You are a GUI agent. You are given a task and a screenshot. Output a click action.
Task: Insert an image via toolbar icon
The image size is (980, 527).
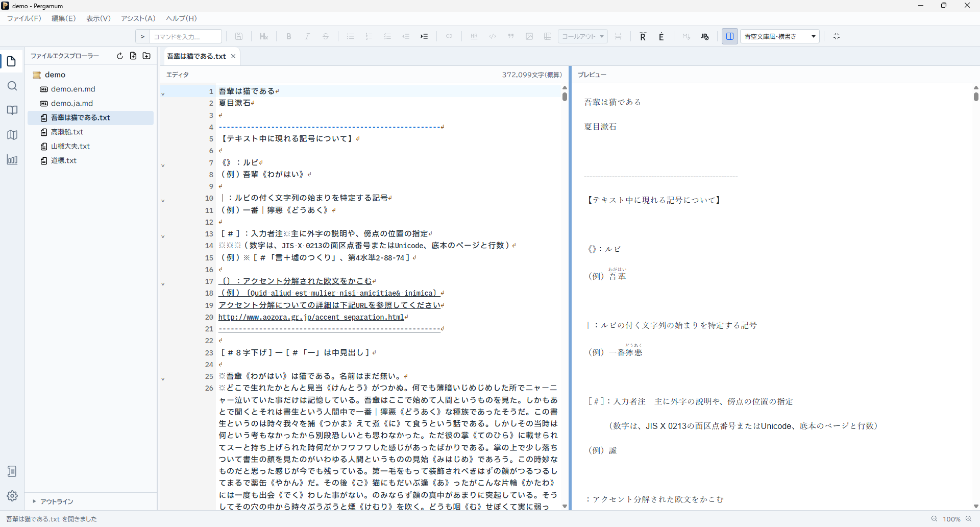(x=529, y=36)
